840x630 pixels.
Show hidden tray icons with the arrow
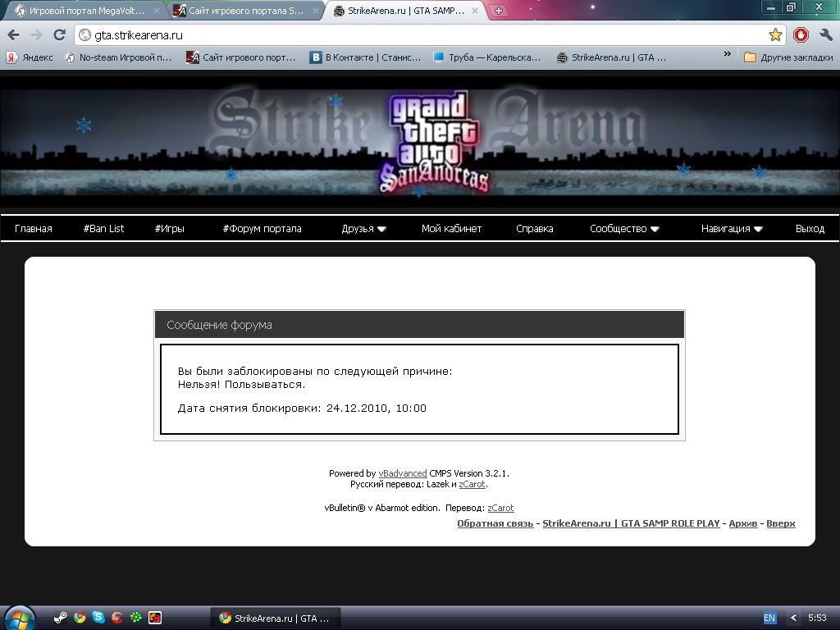pyautogui.click(x=793, y=618)
